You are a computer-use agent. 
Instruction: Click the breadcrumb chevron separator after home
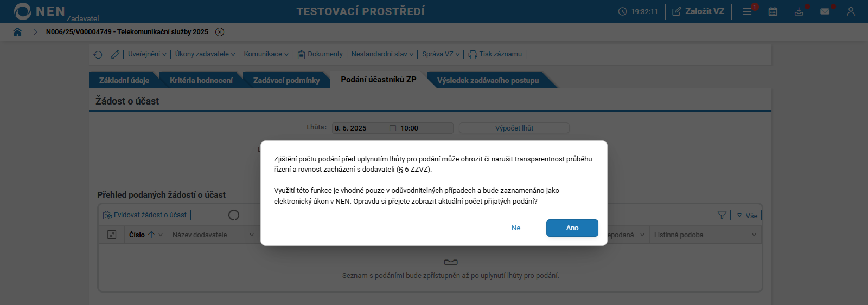[x=35, y=32]
